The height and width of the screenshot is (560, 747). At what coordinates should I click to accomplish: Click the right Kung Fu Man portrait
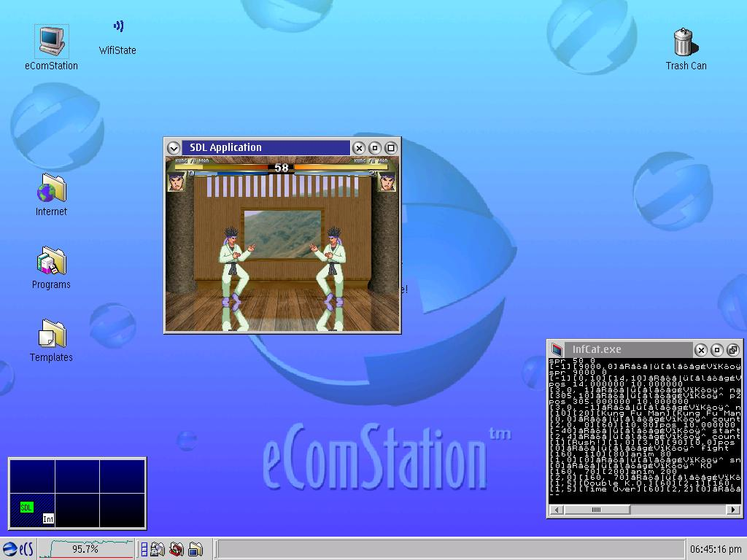click(x=387, y=182)
